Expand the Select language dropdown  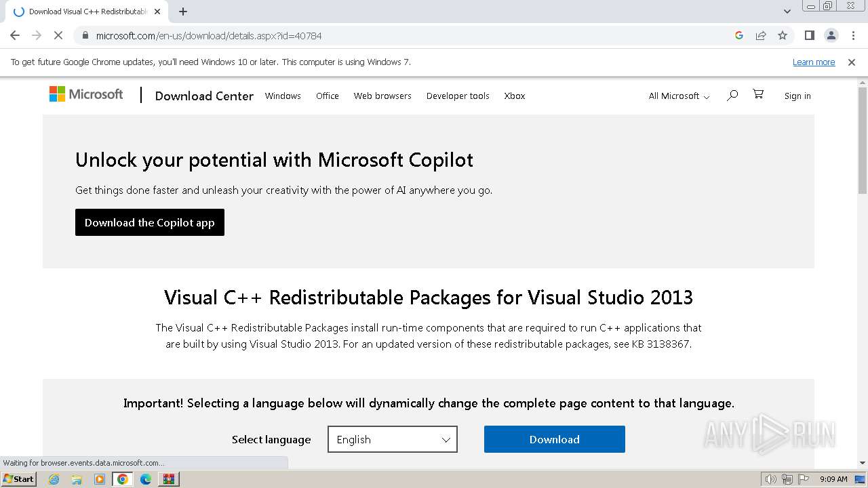pos(392,439)
